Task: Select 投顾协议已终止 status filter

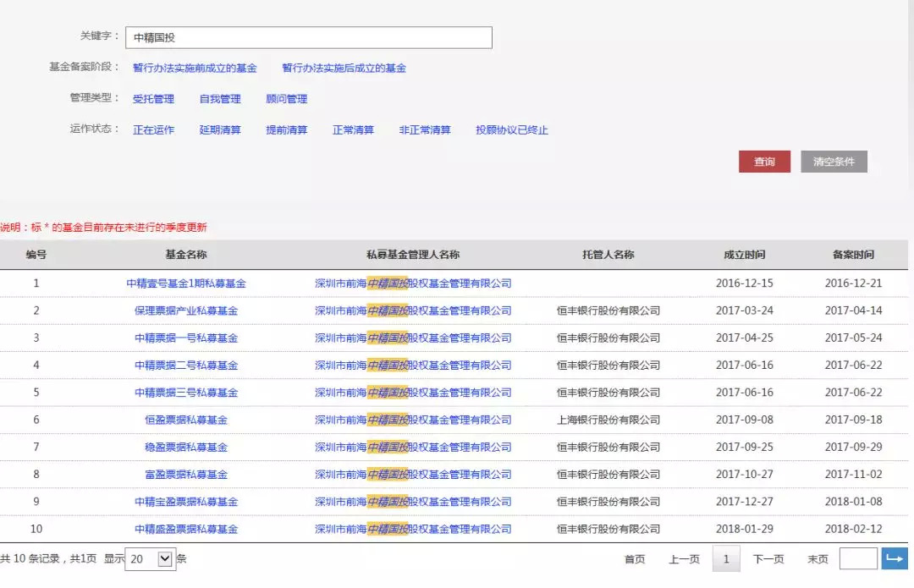Action: click(511, 130)
